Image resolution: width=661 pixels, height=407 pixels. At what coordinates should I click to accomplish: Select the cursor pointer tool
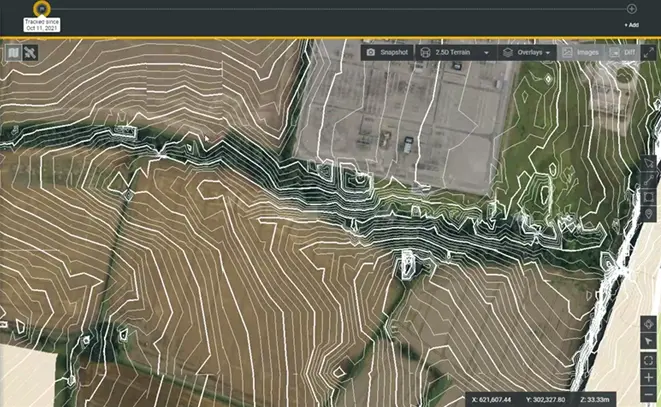tap(649, 342)
